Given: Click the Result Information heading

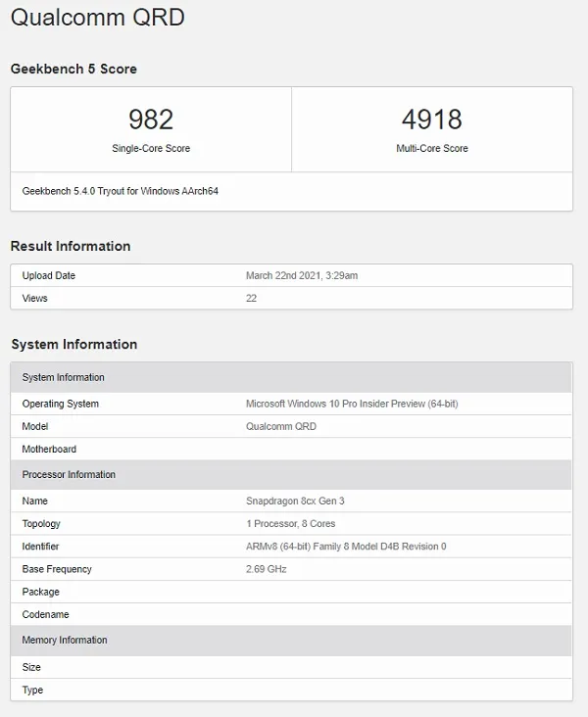Looking at the screenshot, I should pyautogui.click(x=71, y=246).
